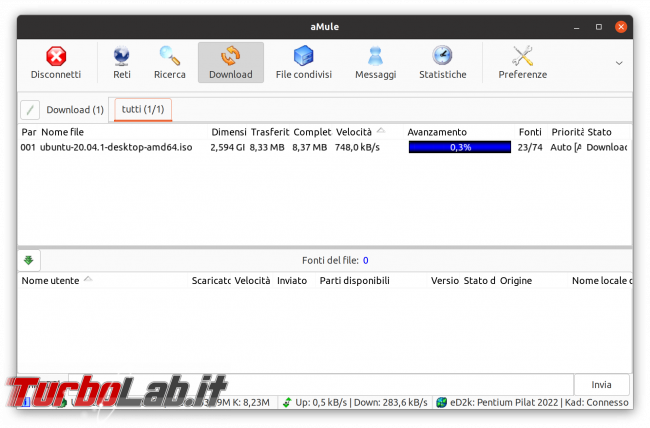Minimize the aMule window

(576, 27)
